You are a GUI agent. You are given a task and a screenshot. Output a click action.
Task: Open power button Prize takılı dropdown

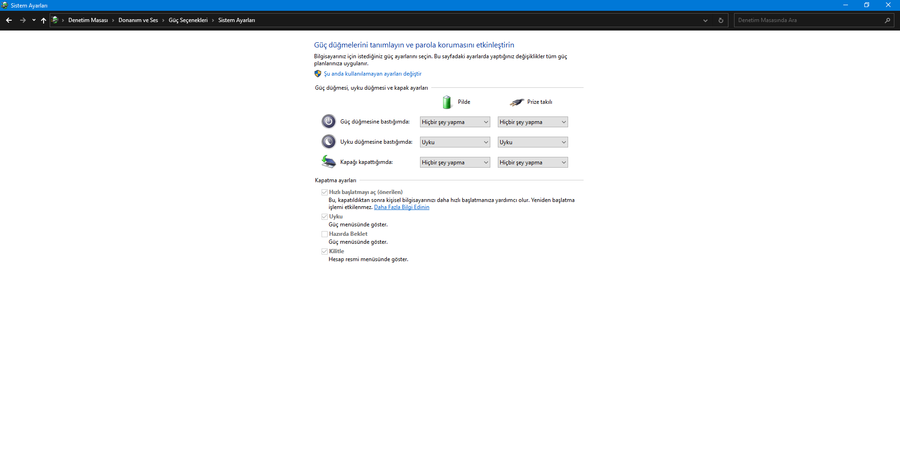[533, 122]
